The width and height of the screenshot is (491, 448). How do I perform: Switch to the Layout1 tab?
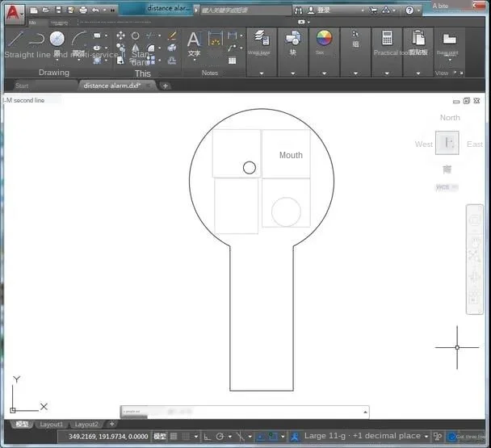click(x=52, y=424)
